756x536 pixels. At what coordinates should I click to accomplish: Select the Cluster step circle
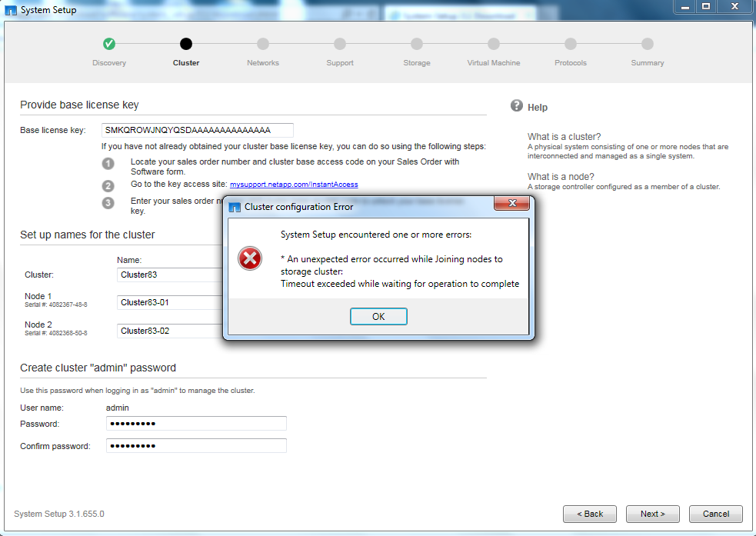coord(186,44)
